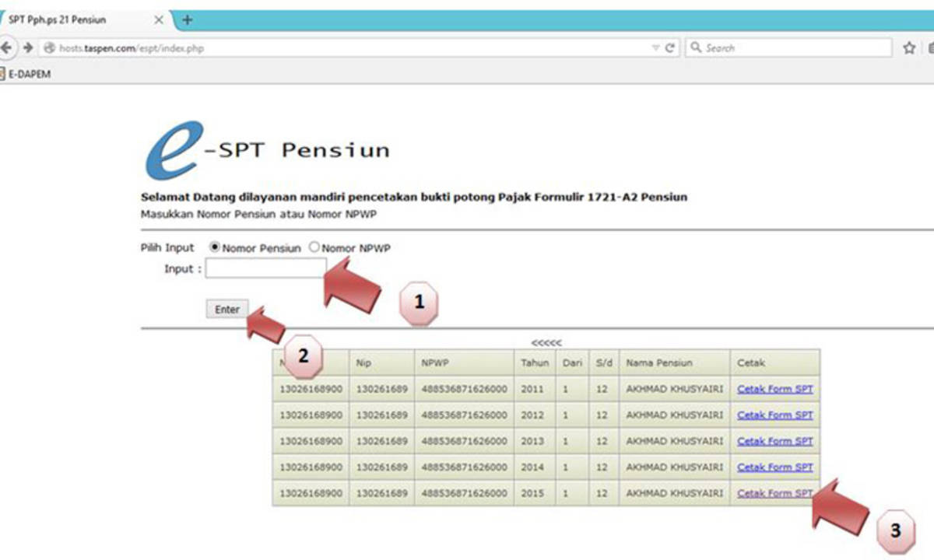Open Cetak Form SPT link for 2015

(774, 493)
